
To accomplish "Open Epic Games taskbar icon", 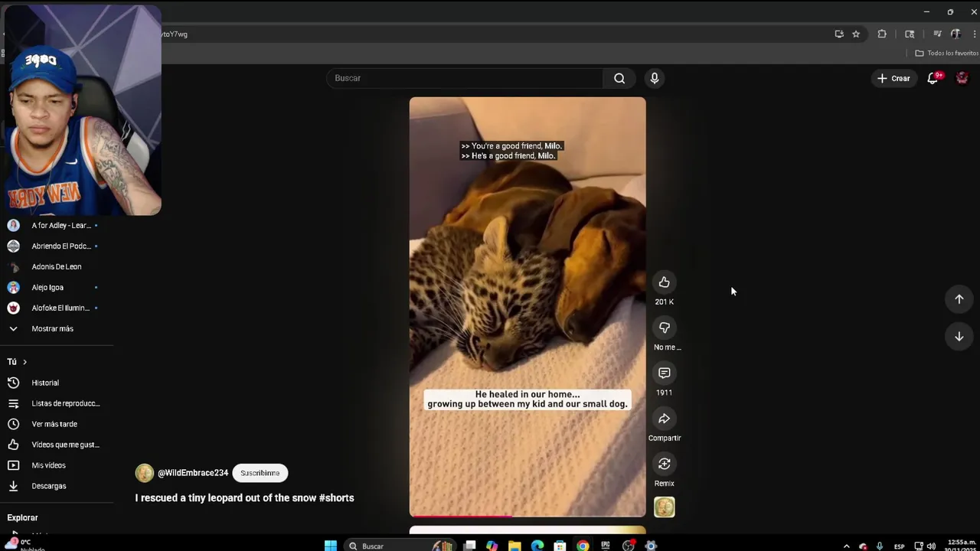I will pyautogui.click(x=606, y=546).
